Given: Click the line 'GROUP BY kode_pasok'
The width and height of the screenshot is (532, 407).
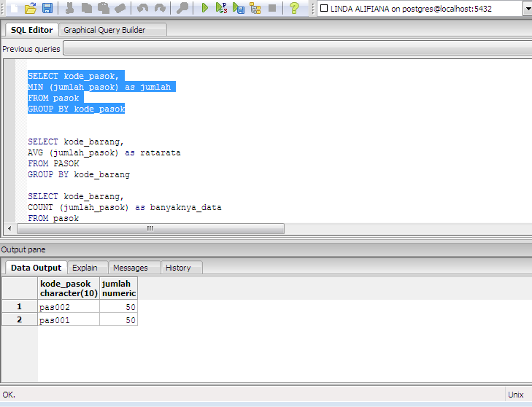Looking at the screenshot, I should pyautogui.click(x=77, y=109).
